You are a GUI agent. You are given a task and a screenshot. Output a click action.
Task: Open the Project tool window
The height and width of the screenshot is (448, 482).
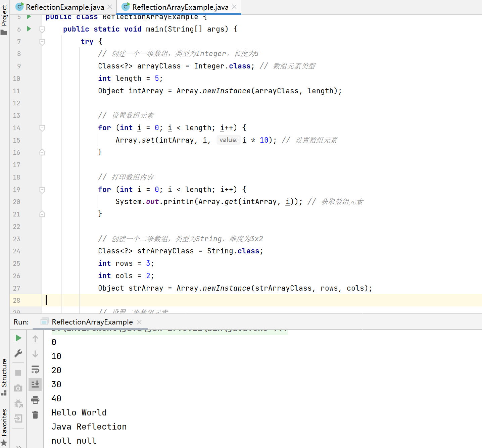click(x=4, y=19)
